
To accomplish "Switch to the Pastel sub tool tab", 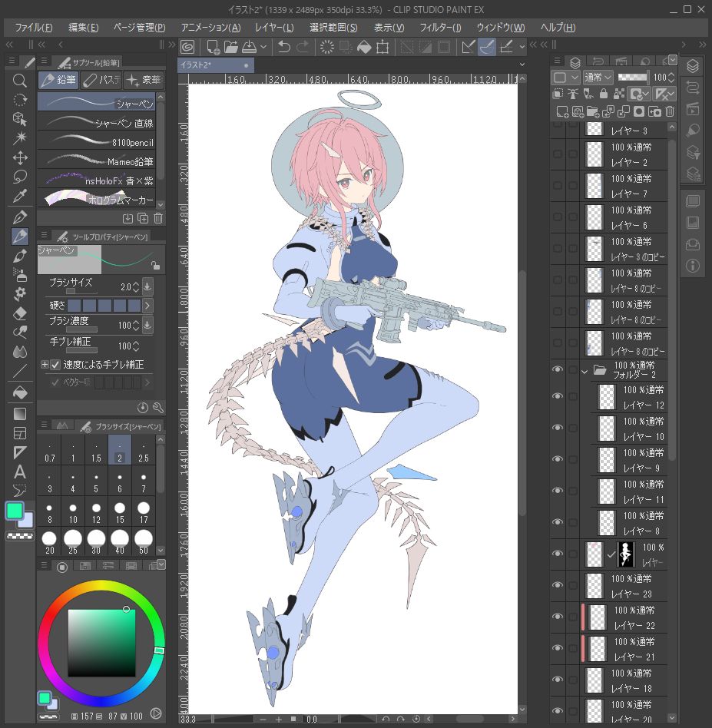I will click(x=101, y=81).
